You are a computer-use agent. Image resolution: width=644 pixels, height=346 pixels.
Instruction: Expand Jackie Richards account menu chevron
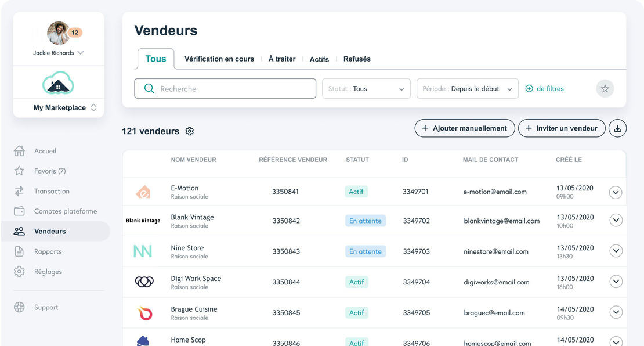coord(81,53)
